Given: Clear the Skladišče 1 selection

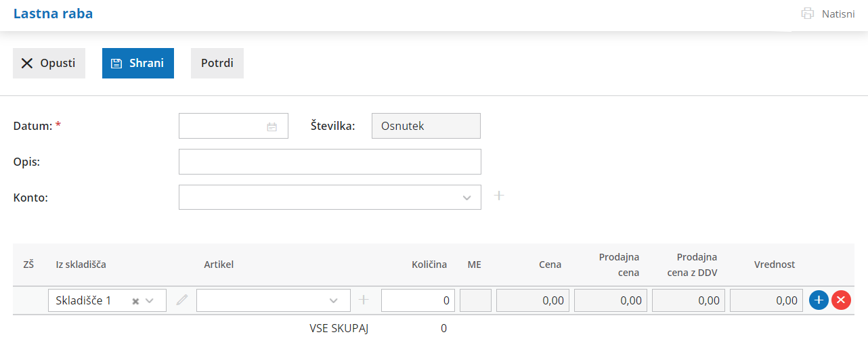Looking at the screenshot, I should click(135, 301).
